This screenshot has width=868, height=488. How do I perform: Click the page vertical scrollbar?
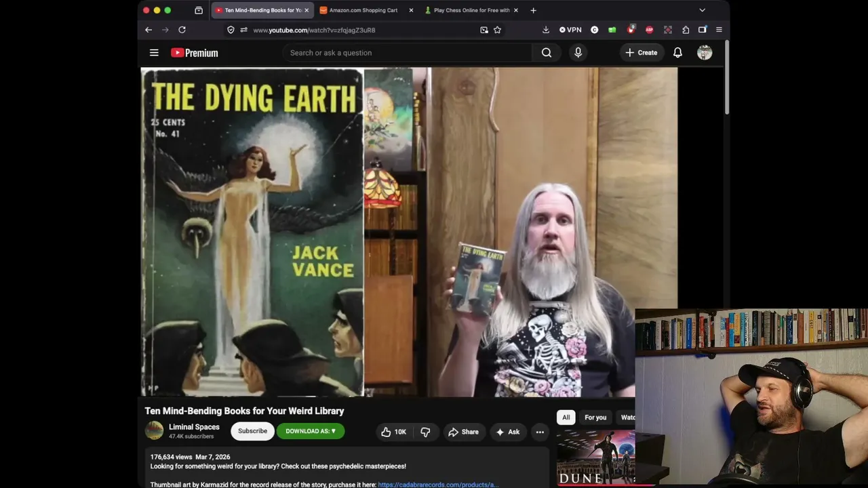click(x=726, y=78)
